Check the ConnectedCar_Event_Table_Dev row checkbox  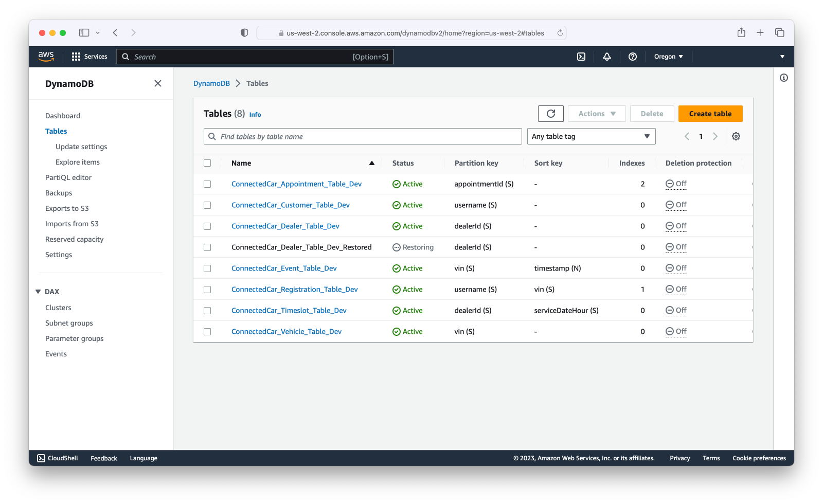(207, 268)
